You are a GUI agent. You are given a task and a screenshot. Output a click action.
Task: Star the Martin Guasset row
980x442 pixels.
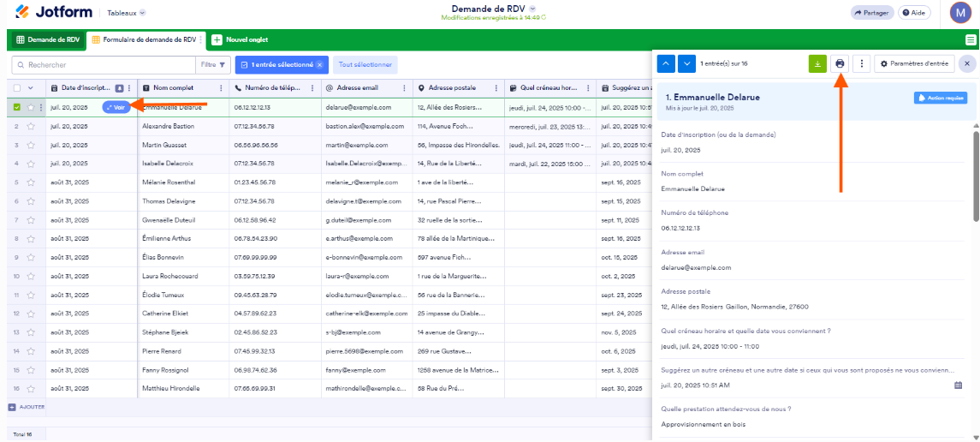30,145
